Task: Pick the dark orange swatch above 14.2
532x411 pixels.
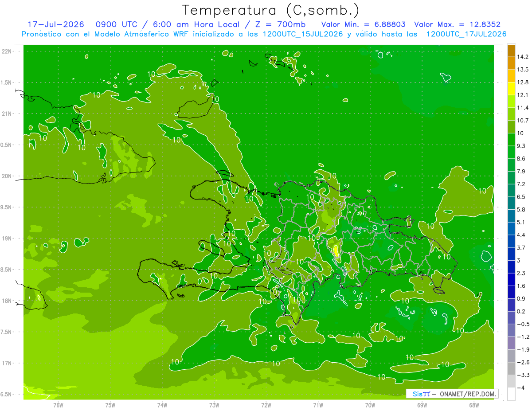Action: (x=511, y=51)
